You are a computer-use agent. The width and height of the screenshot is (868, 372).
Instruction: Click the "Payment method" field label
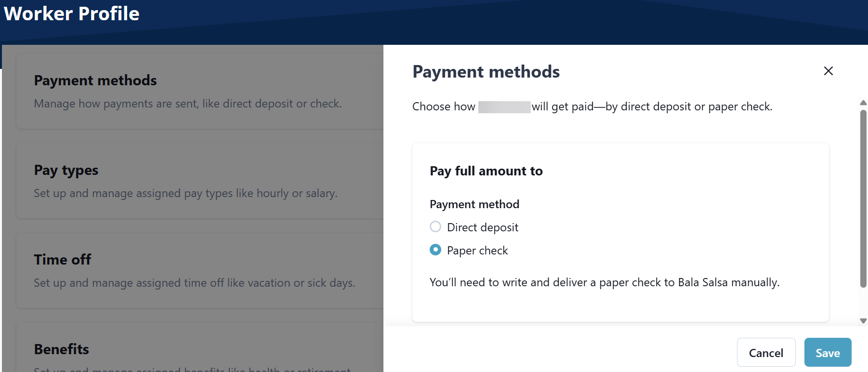click(474, 204)
